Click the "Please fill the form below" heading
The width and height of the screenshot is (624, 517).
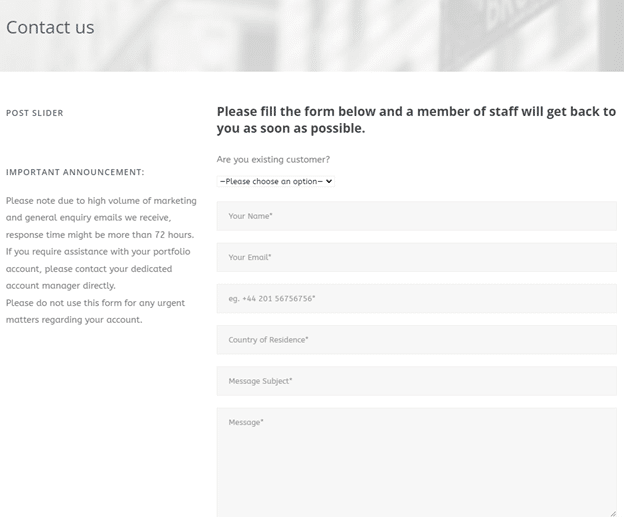tap(416, 120)
